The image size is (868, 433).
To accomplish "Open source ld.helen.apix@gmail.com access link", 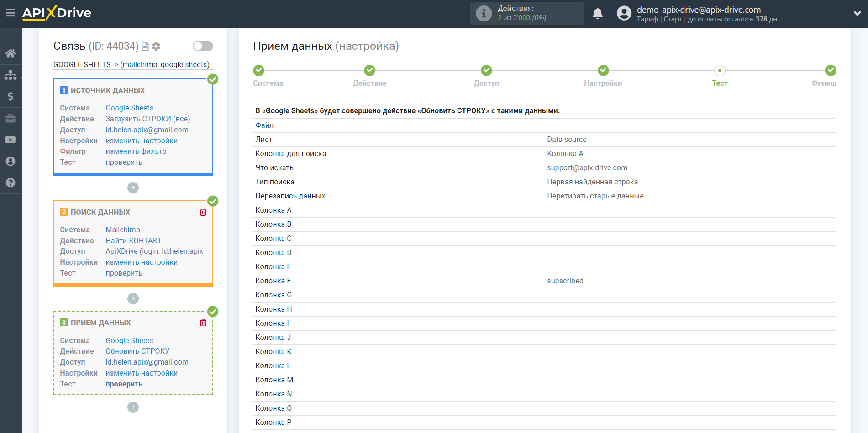I will click(x=147, y=130).
